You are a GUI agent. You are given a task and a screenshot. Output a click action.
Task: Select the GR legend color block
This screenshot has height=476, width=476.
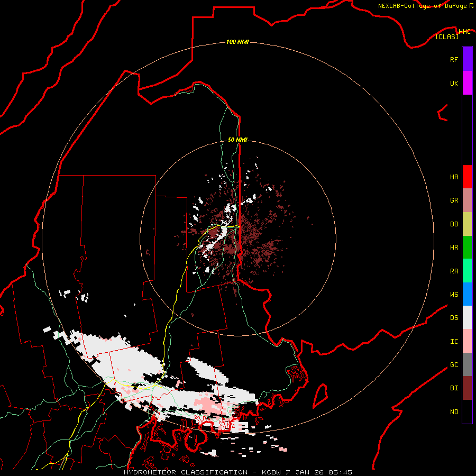click(x=467, y=200)
